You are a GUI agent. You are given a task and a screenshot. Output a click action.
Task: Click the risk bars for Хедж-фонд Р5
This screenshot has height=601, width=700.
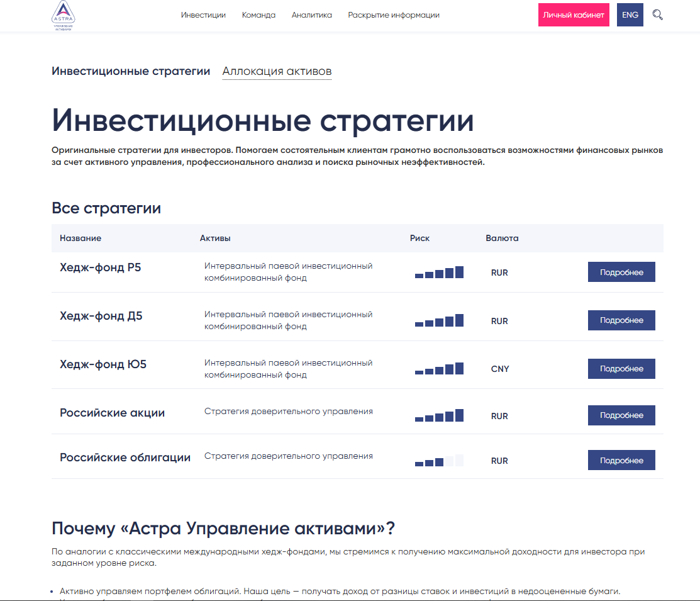tap(439, 272)
